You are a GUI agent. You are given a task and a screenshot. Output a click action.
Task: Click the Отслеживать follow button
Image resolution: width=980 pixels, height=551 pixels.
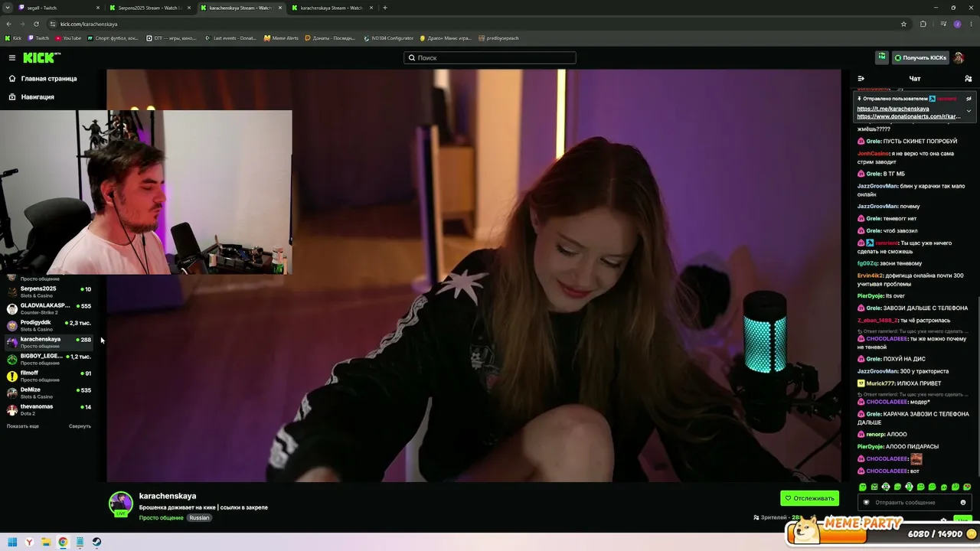pyautogui.click(x=809, y=498)
